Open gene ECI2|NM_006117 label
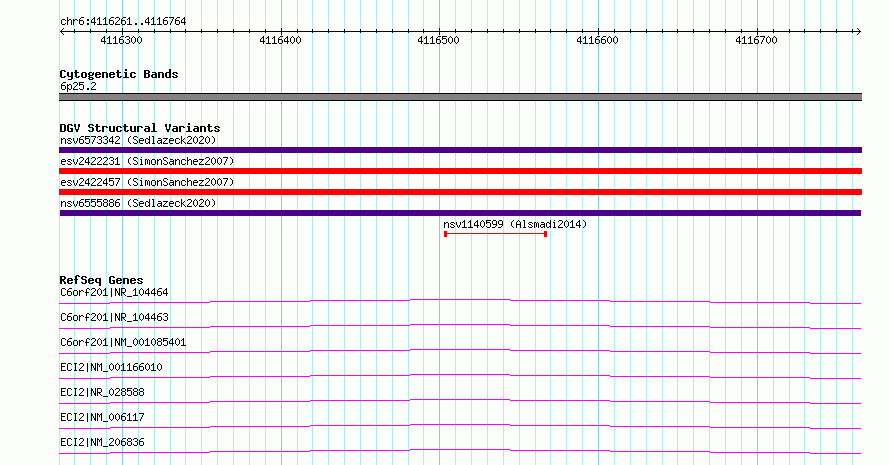Screen dimensions: 890x465 pos(102,417)
